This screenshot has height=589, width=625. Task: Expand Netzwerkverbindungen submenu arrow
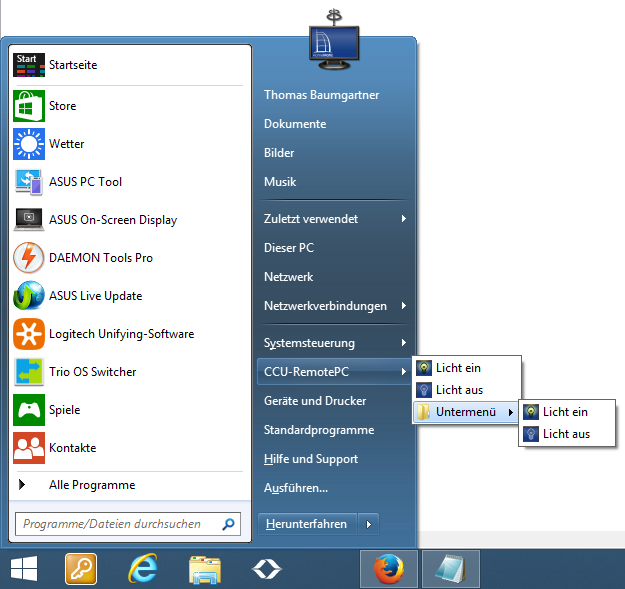(404, 306)
